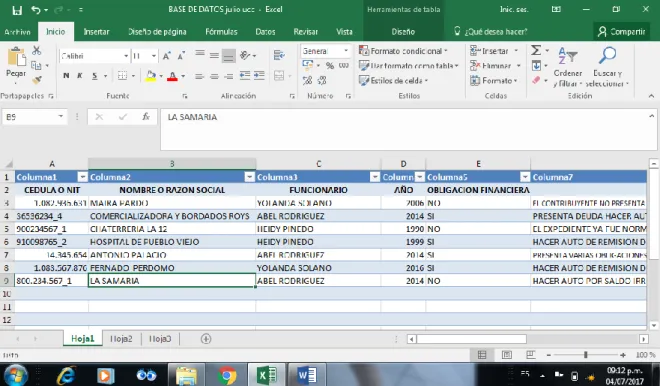Save the workbook with the disk icon
The height and width of the screenshot is (386, 660).
coord(17,10)
